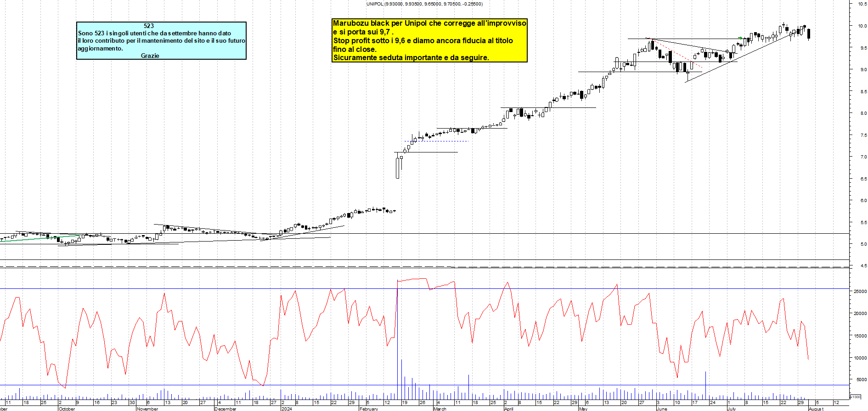Click the December label on time axis

[225, 409]
